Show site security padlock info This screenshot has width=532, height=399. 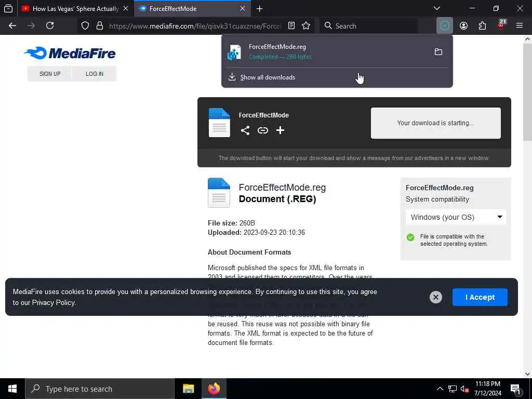coord(100,26)
